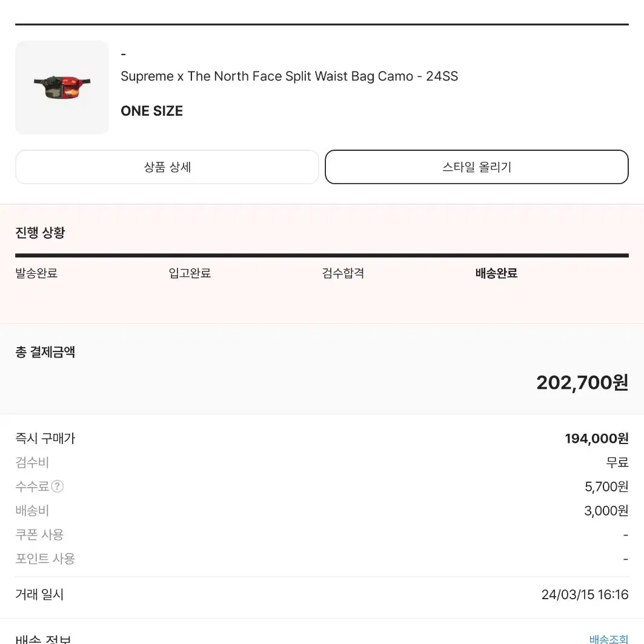The height and width of the screenshot is (644, 644).
Task: Click the 포인트 사용 row label
Action: (x=45, y=559)
